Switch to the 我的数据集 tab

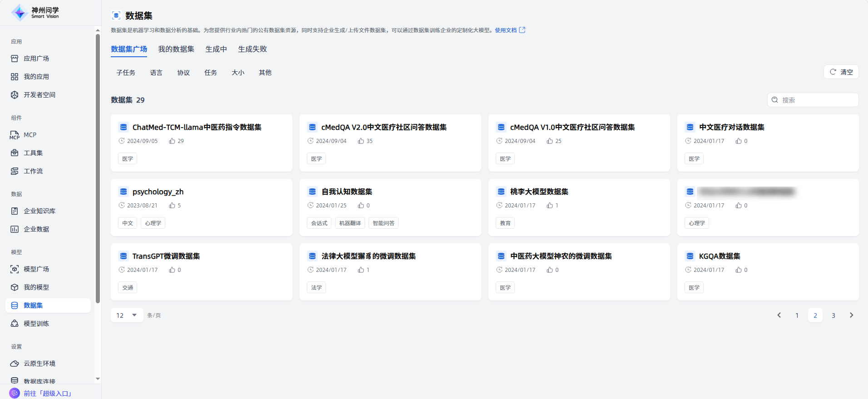[176, 49]
